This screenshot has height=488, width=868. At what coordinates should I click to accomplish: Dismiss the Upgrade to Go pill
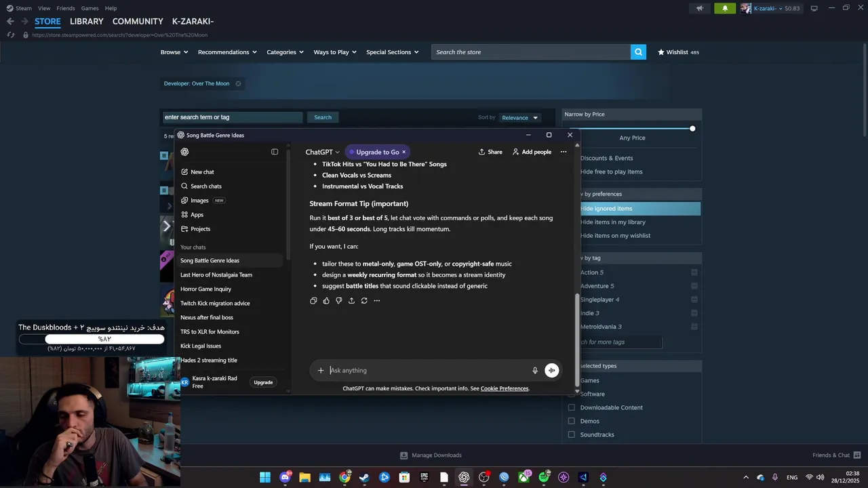click(x=403, y=152)
